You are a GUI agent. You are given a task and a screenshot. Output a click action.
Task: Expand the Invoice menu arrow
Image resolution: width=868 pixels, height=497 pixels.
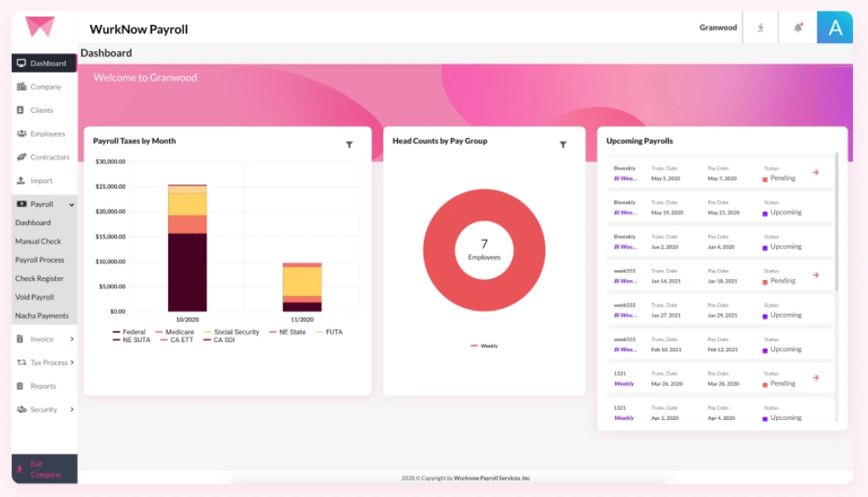[x=72, y=339]
